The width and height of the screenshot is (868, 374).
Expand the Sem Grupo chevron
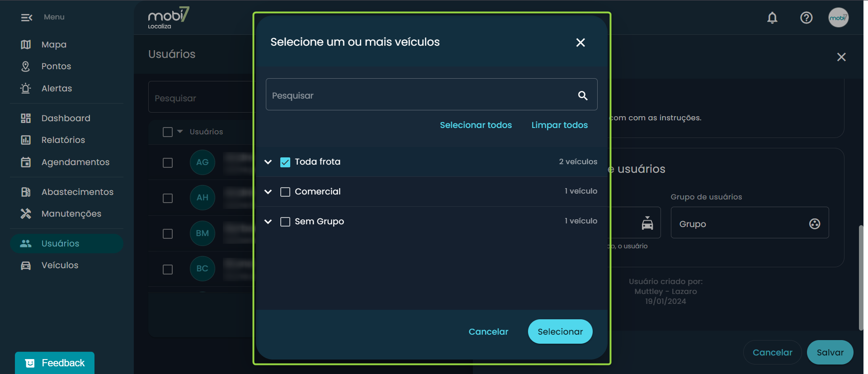click(268, 222)
